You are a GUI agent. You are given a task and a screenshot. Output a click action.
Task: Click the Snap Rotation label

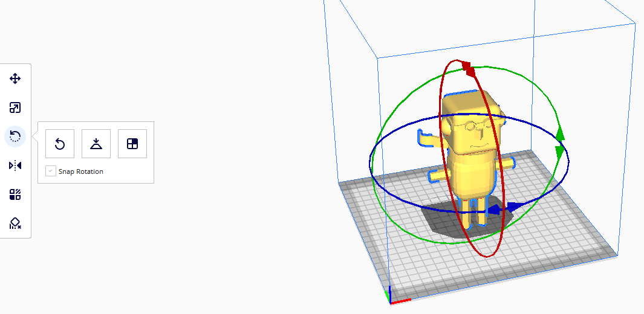point(81,171)
